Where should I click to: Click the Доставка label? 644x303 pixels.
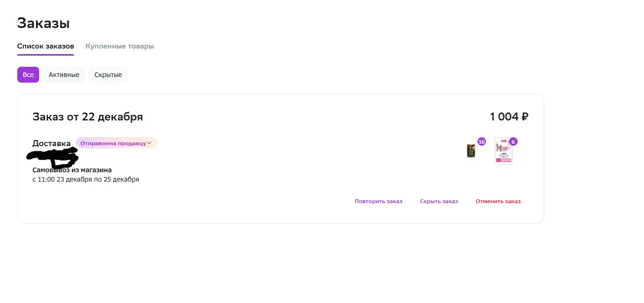point(51,143)
